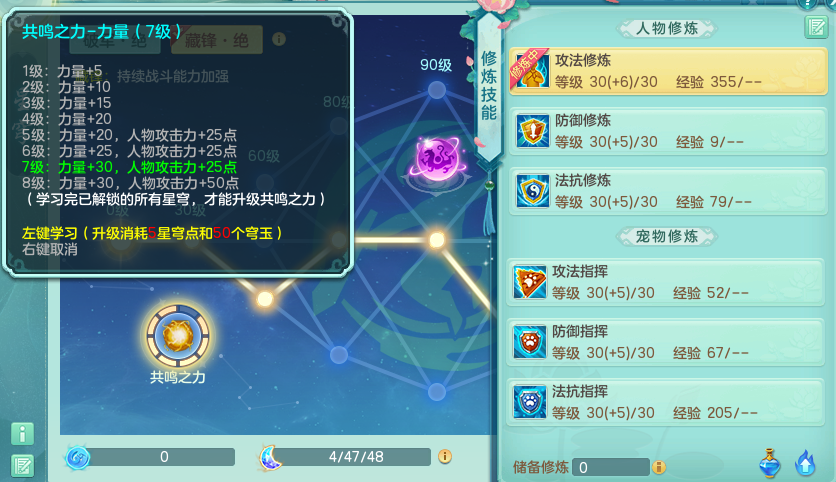Click the 储备修炼 value field
Viewport: 836px width, 482px height.
610,467
